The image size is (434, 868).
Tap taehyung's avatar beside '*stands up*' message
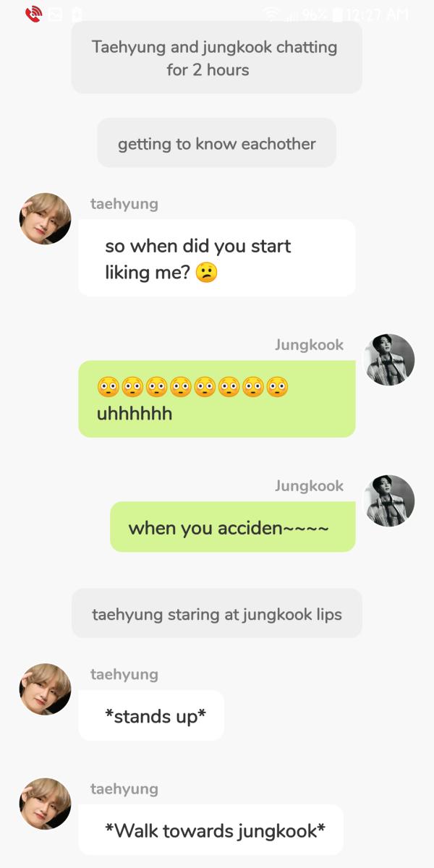(x=45, y=689)
